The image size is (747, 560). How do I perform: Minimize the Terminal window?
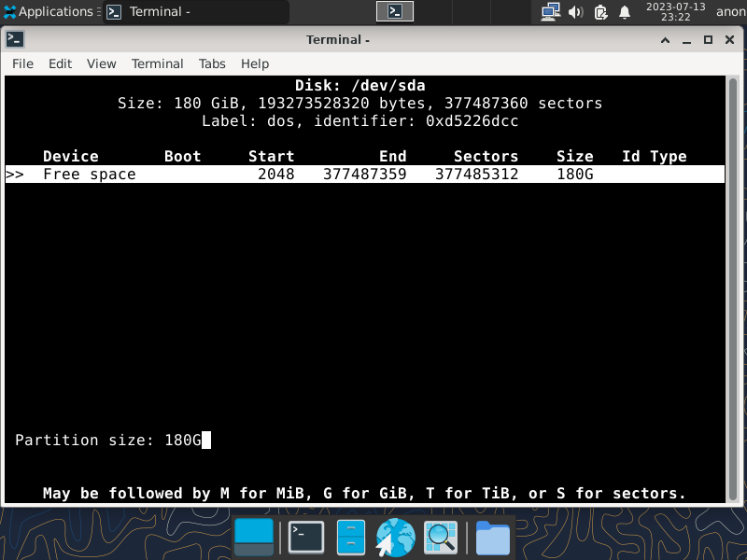click(x=686, y=40)
